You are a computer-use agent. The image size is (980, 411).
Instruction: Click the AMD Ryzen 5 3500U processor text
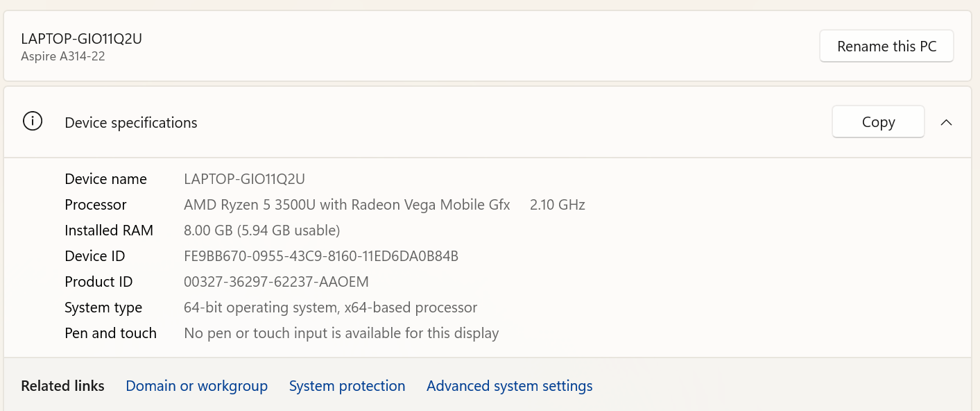(347, 205)
